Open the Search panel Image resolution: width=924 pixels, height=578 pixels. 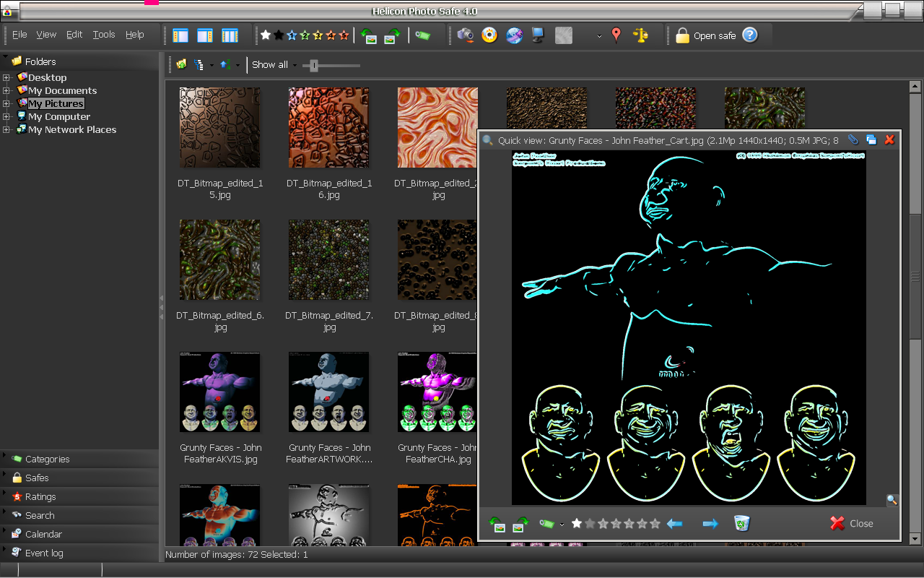(79, 515)
